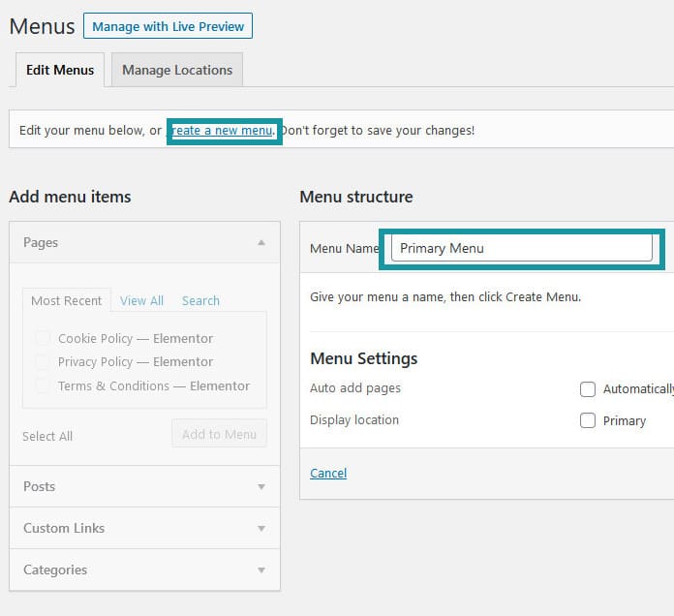This screenshot has width=674, height=616.
Task: Click the Select All link
Action: click(x=47, y=436)
